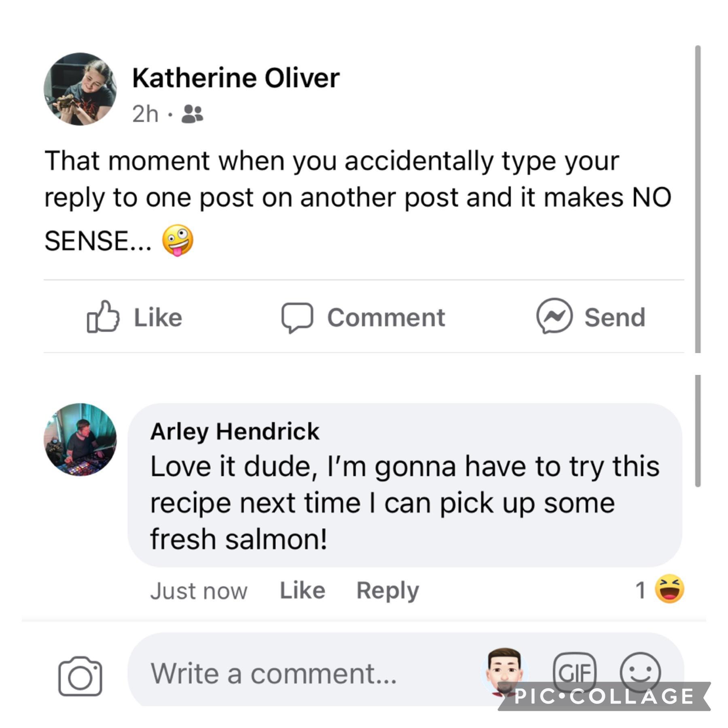728x728 pixels.
Task: Open Katherine Oliver's profile name link
Action: [236, 78]
